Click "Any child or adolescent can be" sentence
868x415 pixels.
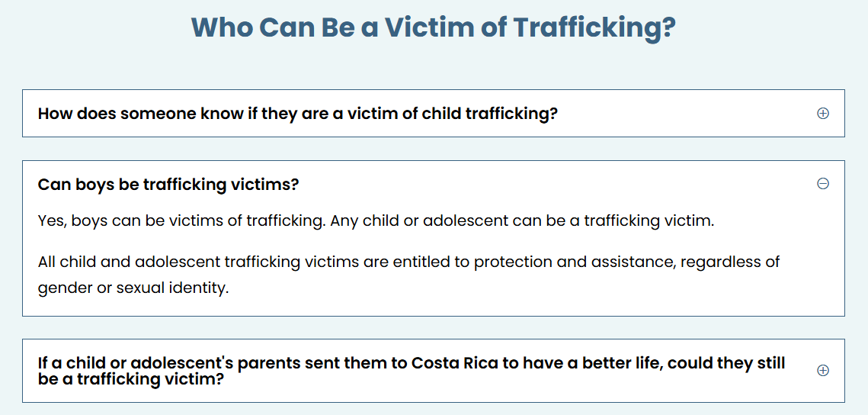[450, 221]
